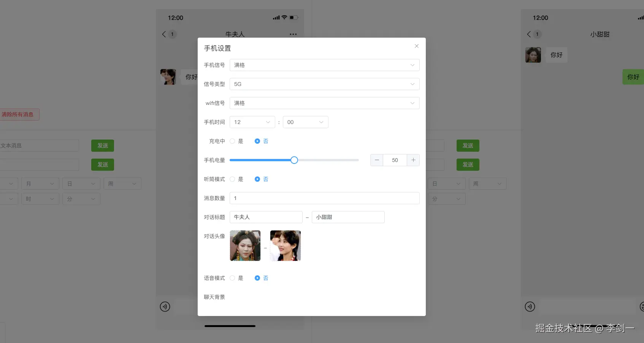644x343 pixels.
Task: Click the 手机电量 slider handle
Action: 294,160
